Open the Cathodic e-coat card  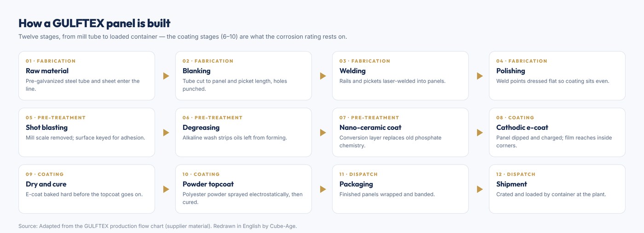click(557, 132)
